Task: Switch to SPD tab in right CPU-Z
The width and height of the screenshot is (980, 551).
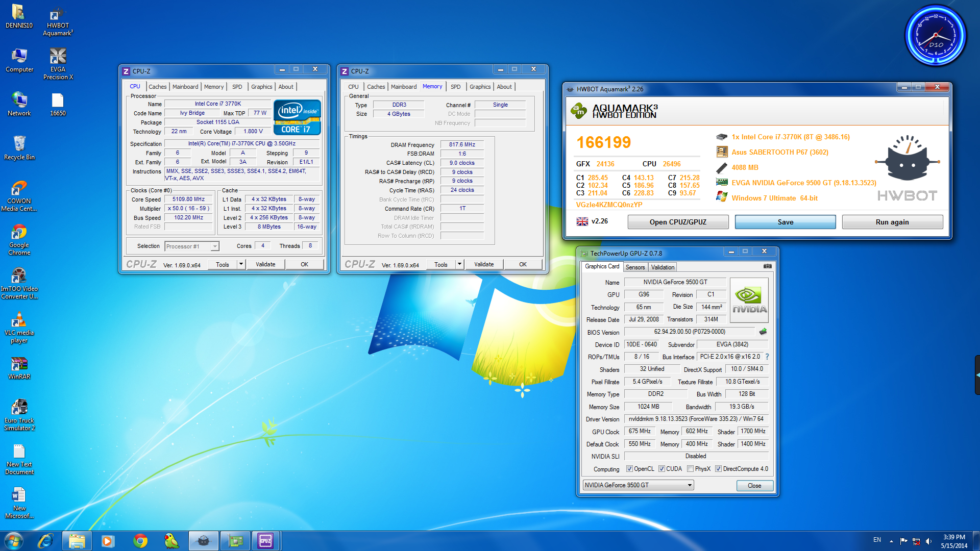Action: (456, 87)
